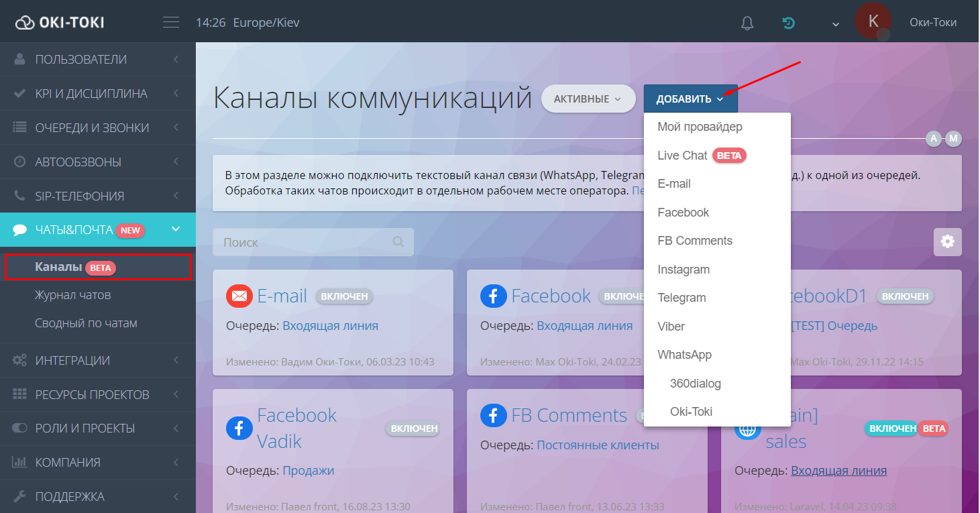Select Live Chat from add menu
The image size is (980, 513).
717,156
